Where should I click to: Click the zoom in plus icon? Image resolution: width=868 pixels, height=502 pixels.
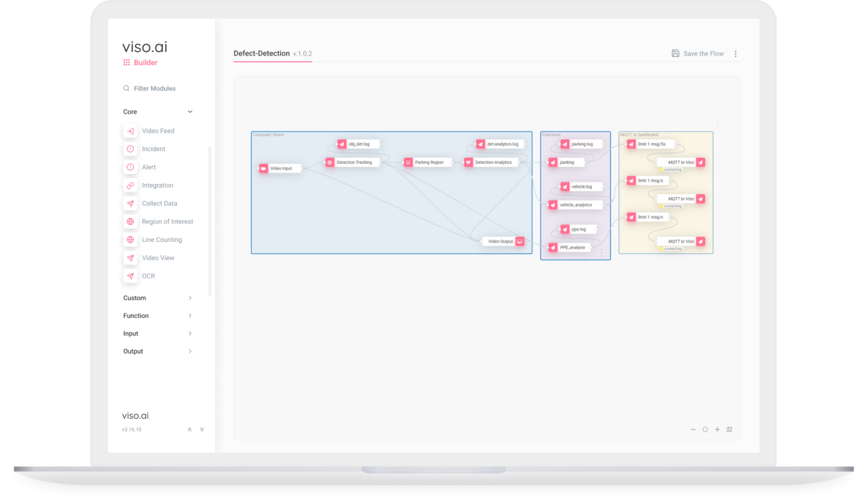point(717,430)
